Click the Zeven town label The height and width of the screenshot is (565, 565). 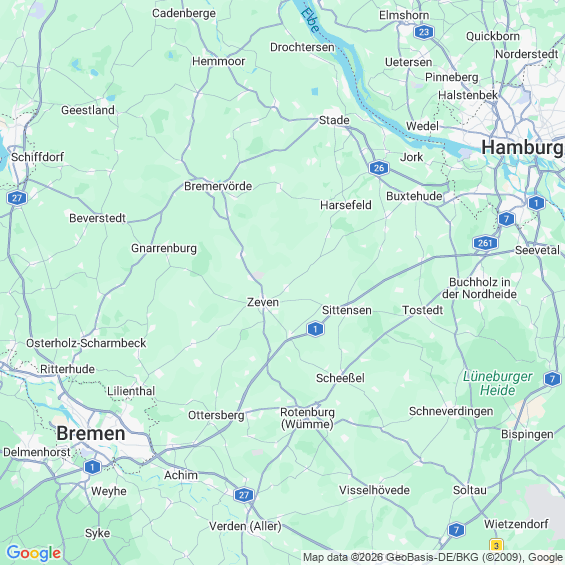click(x=263, y=302)
